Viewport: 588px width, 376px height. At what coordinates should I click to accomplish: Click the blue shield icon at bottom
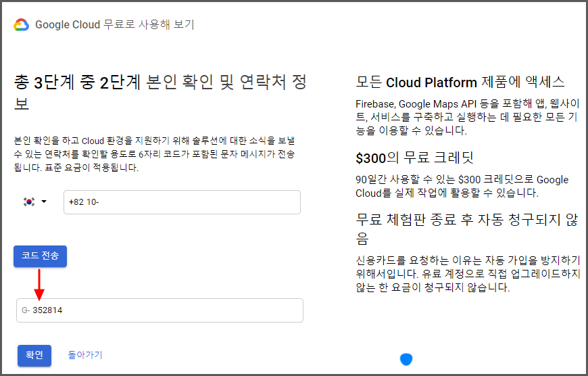(406, 358)
